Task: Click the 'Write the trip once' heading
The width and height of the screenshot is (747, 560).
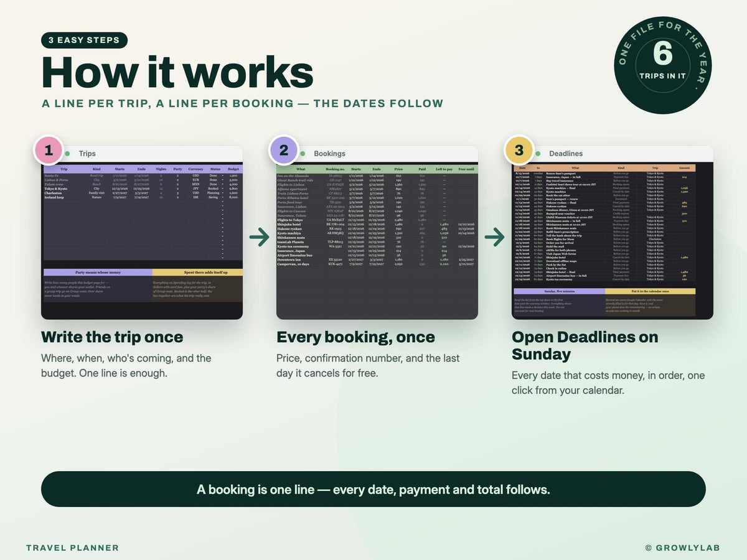Action: [x=112, y=337]
